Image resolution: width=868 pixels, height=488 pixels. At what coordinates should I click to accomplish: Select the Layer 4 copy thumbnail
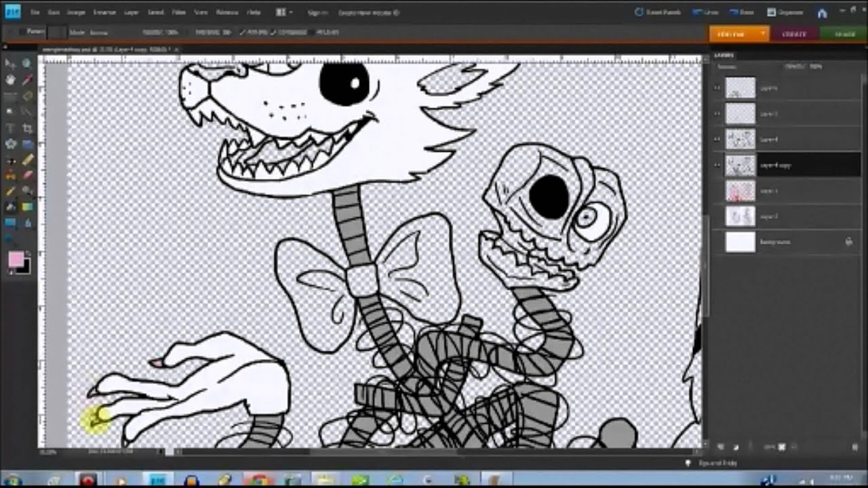(x=740, y=165)
